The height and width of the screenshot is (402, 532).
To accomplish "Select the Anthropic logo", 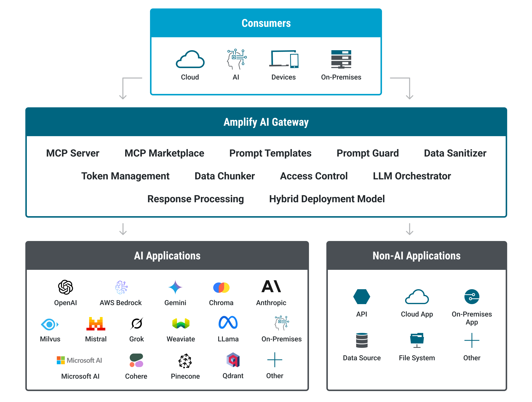I will [271, 286].
